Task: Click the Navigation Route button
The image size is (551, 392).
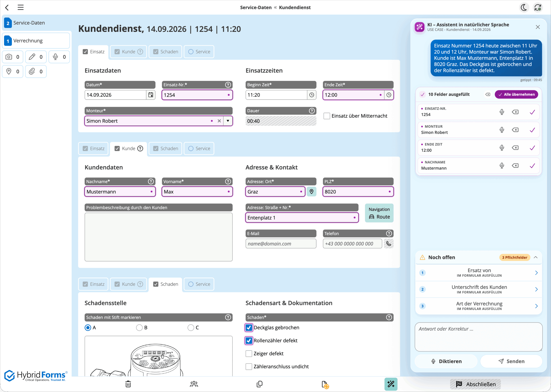Action: (x=379, y=213)
